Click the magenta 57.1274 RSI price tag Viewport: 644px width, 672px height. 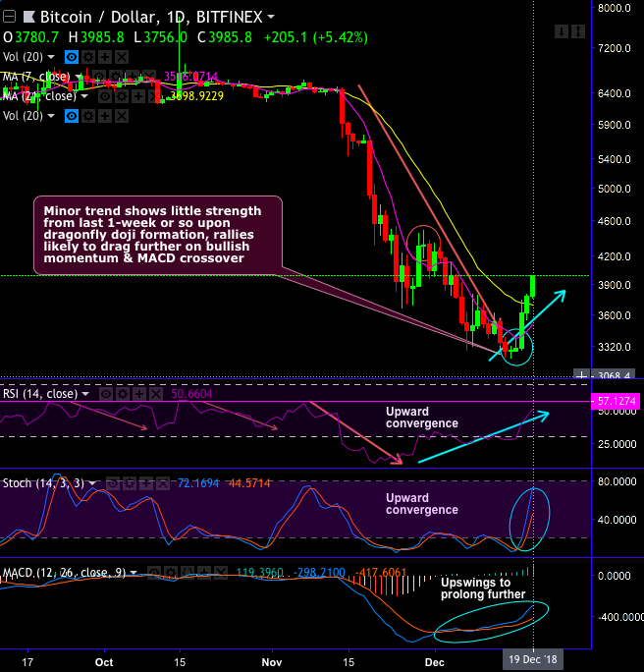click(x=616, y=401)
